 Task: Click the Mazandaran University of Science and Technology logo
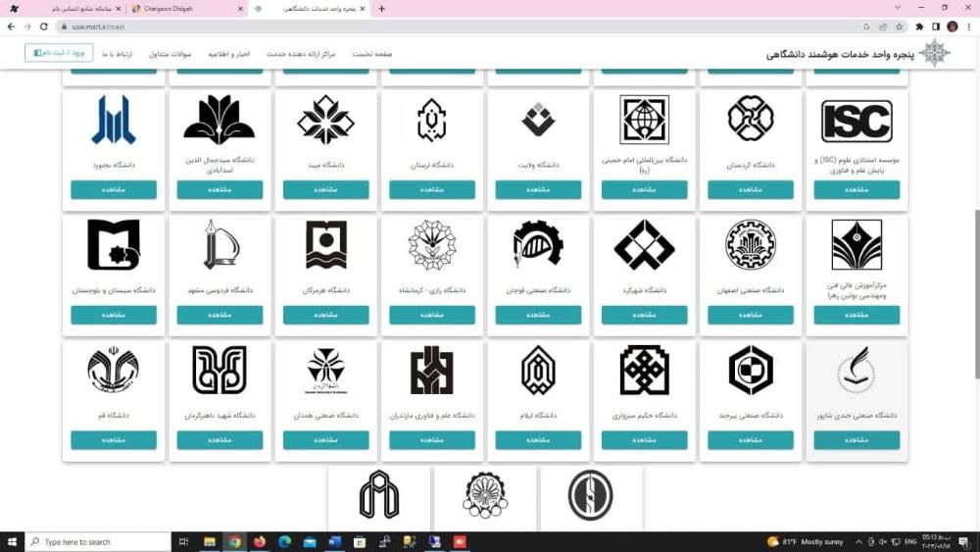(x=432, y=370)
